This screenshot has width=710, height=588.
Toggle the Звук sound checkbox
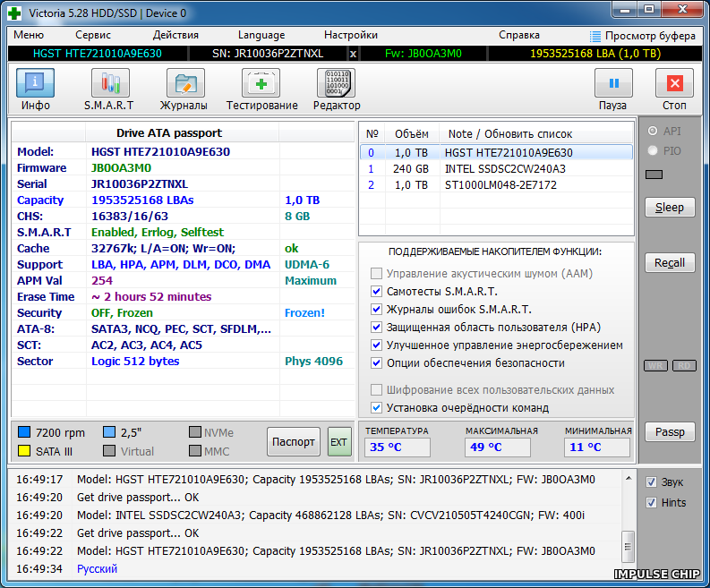click(651, 482)
